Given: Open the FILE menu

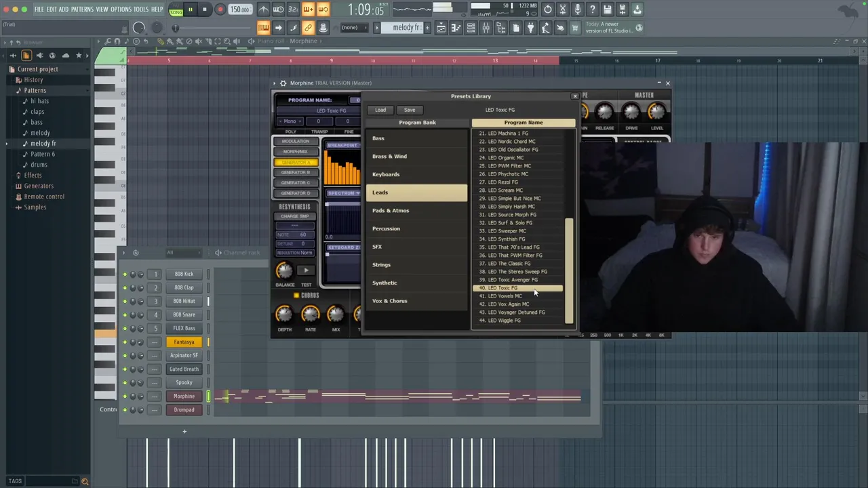Looking at the screenshot, I should tap(39, 9).
